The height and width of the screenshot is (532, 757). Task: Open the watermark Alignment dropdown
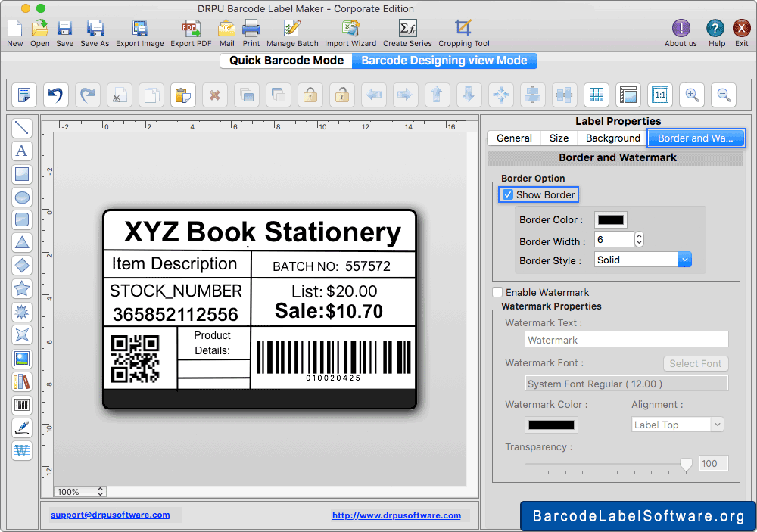point(678,425)
